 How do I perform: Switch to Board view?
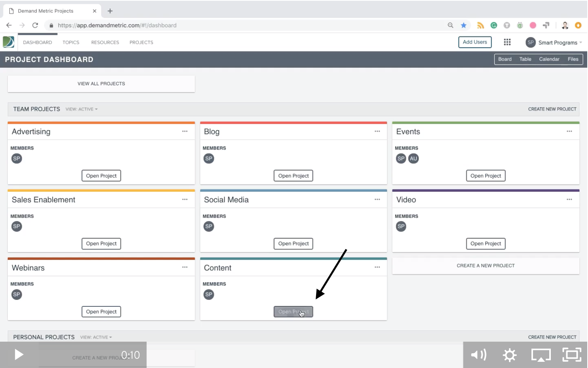point(505,59)
